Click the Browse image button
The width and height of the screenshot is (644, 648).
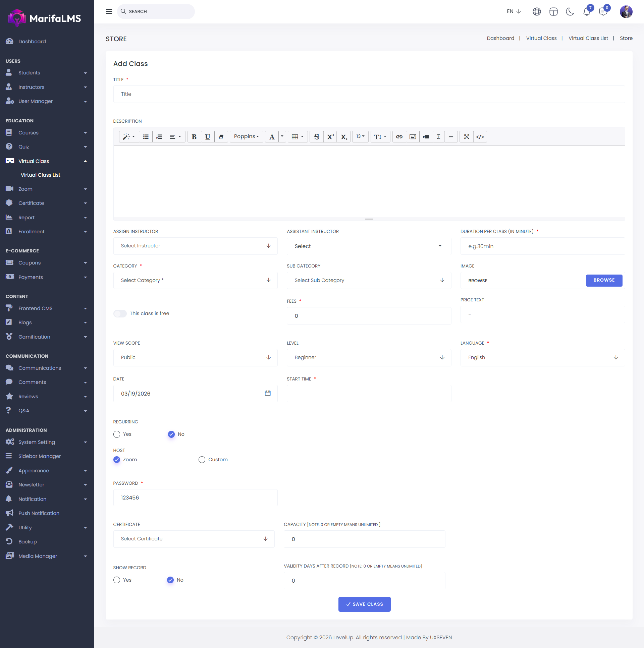pos(604,280)
